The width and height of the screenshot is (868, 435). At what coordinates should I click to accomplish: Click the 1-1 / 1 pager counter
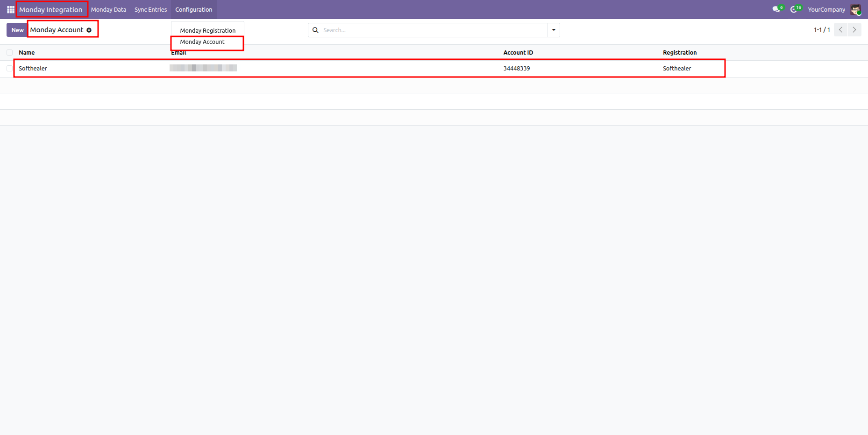822,29
